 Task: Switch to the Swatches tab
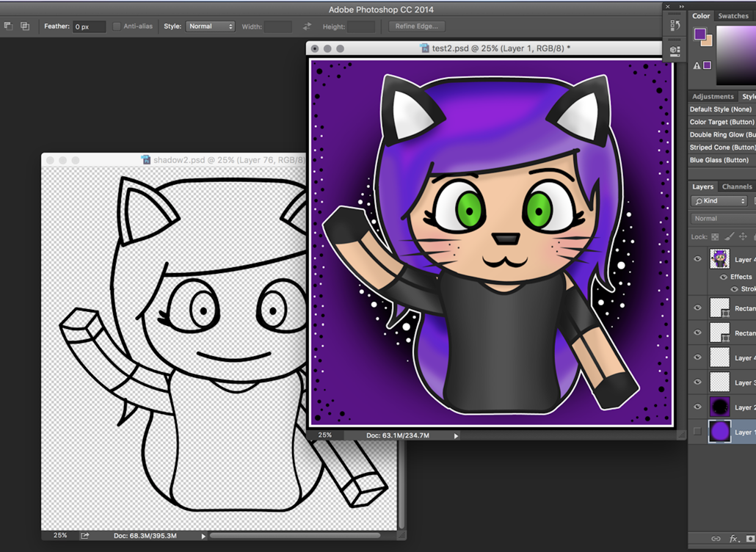click(x=733, y=15)
